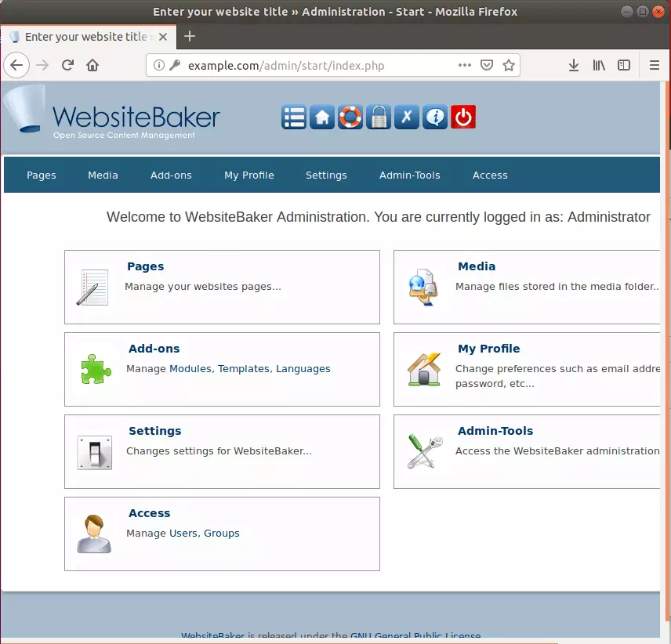Open Media in the navigation bar
Viewport: 671px width, 644px height.
point(103,175)
